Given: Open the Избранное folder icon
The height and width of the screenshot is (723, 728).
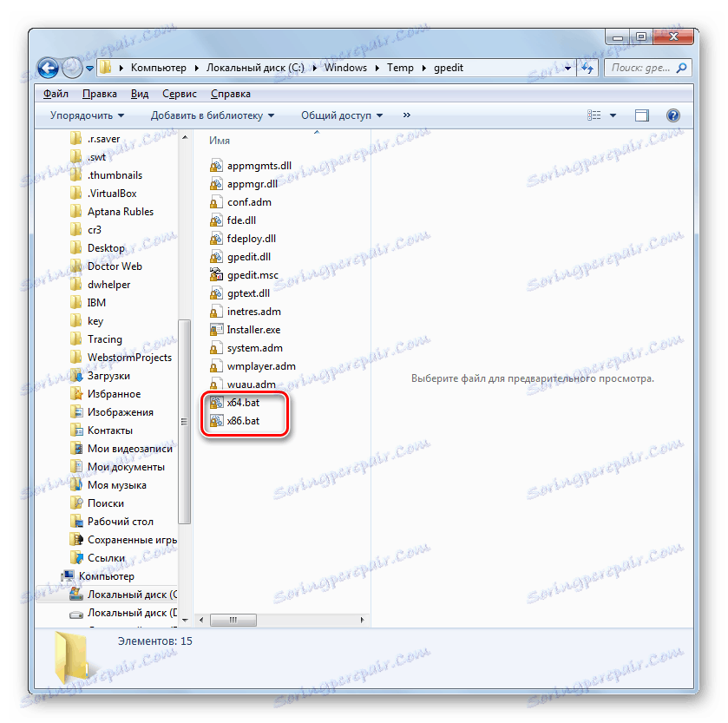Looking at the screenshot, I should click(x=76, y=394).
